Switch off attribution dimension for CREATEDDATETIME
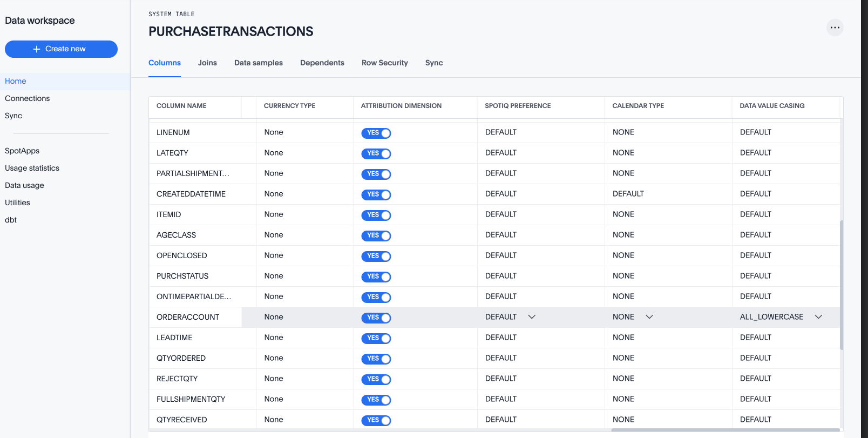 pyautogui.click(x=376, y=194)
